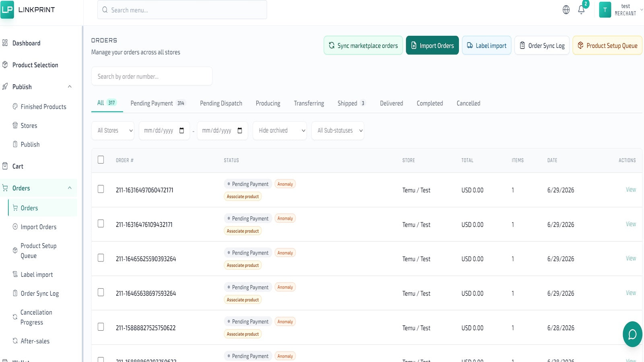Screen dimensions: 644x362
Task: Click the start date mm/dd/yyyy field
Action: tap(164, 131)
